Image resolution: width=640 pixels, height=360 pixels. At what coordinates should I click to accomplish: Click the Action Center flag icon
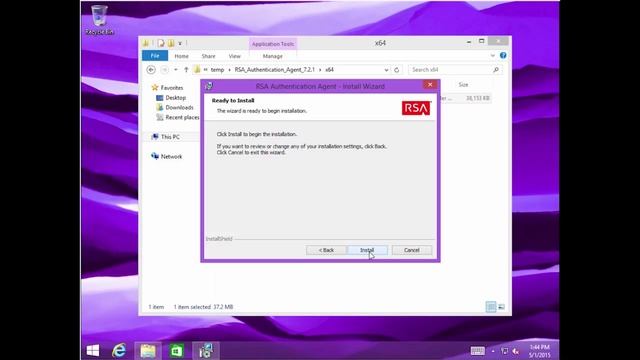pos(504,351)
